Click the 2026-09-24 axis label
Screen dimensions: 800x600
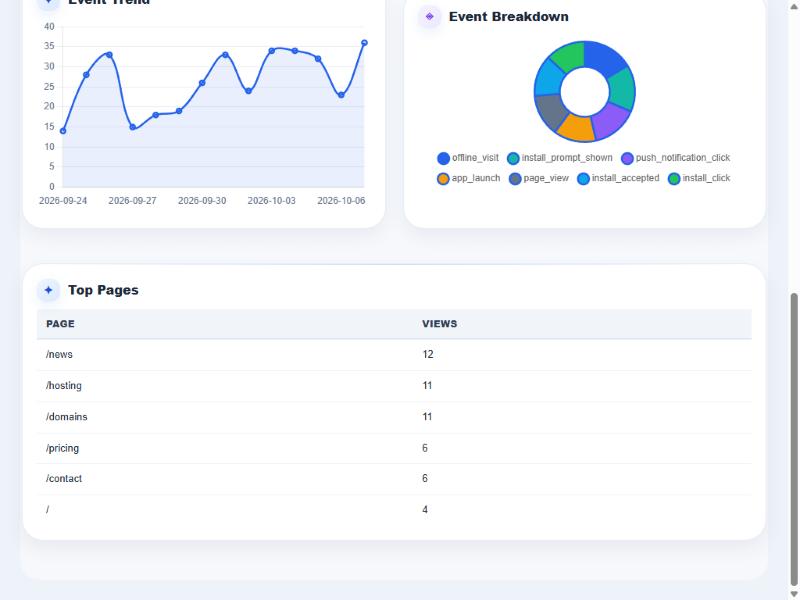click(63, 201)
